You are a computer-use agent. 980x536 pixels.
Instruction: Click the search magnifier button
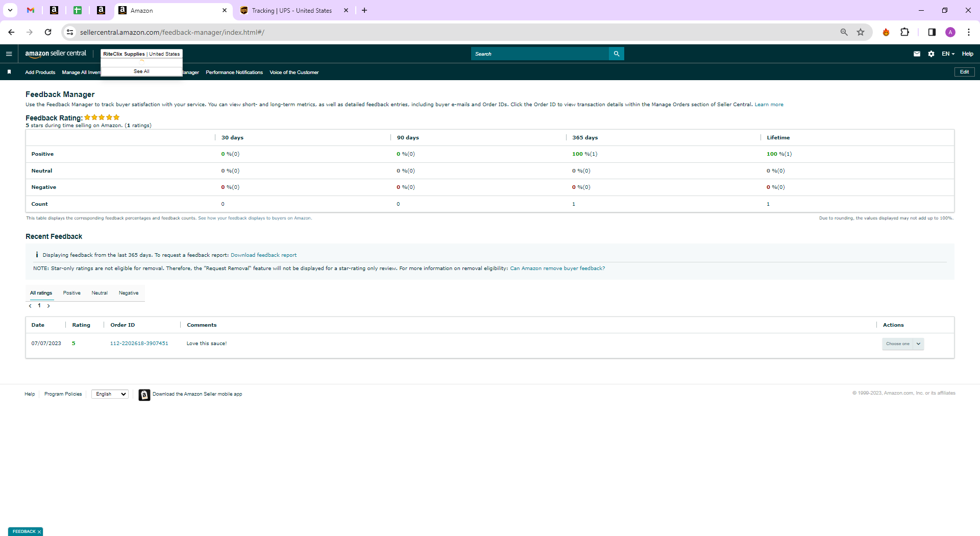tap(616, 54)
